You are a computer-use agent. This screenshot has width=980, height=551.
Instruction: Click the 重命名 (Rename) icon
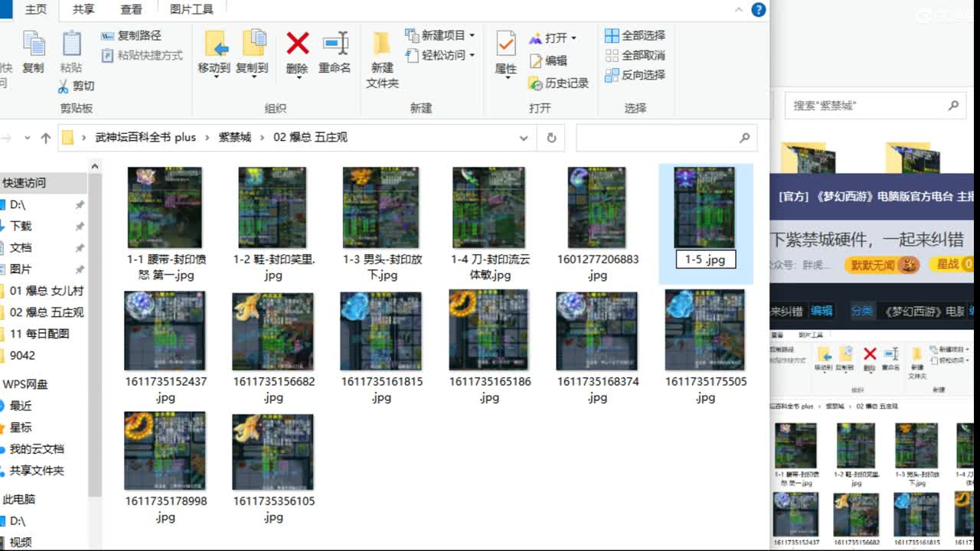point(335,43)
